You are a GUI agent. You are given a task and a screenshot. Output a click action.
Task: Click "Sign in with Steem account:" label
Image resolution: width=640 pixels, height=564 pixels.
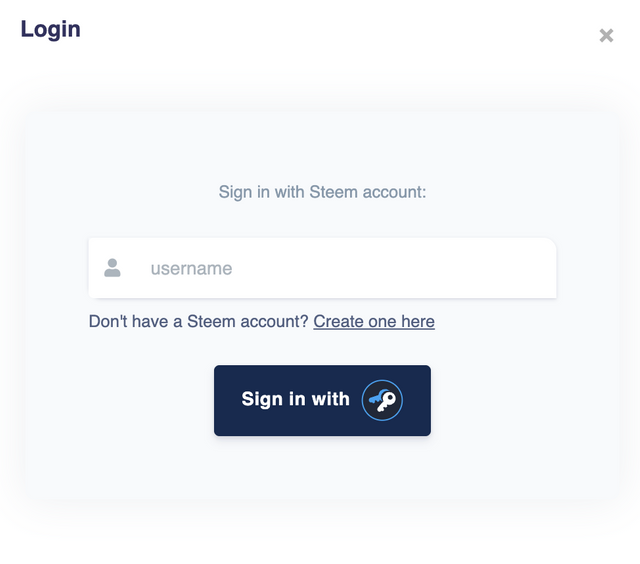click(322, 191)
